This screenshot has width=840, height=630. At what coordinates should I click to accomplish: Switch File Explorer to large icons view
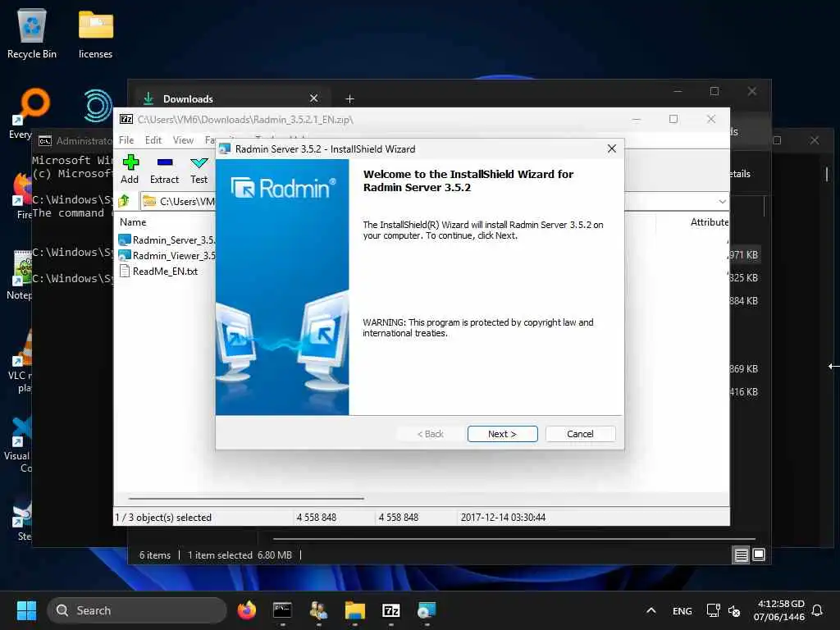[x=759, y=555]
